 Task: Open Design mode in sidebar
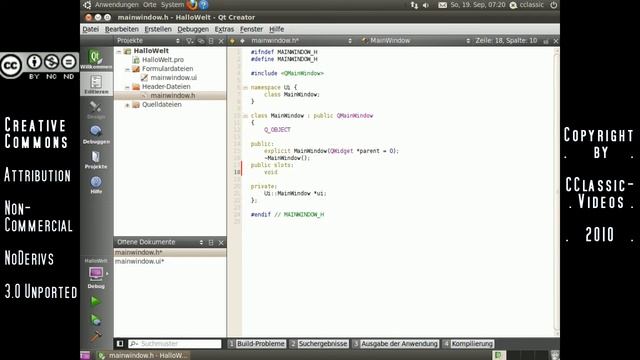[96, 110]
